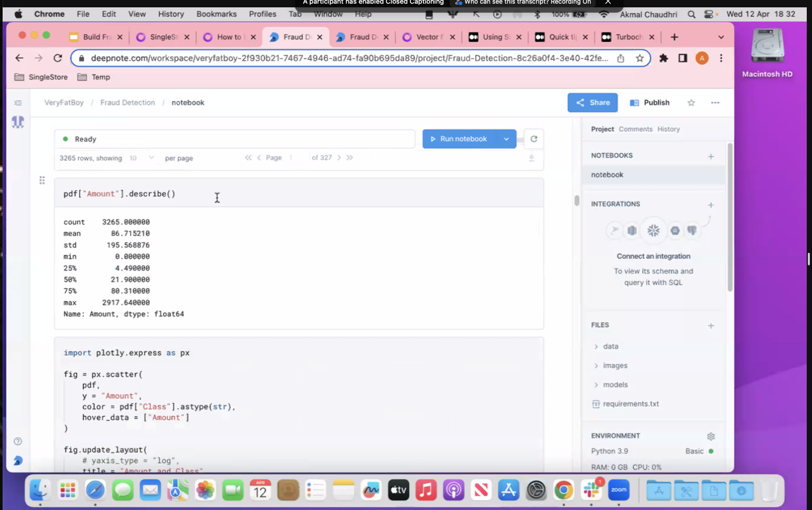Screen dimensions: 812x510
Task: Expand the data folder
Action: 610,346
